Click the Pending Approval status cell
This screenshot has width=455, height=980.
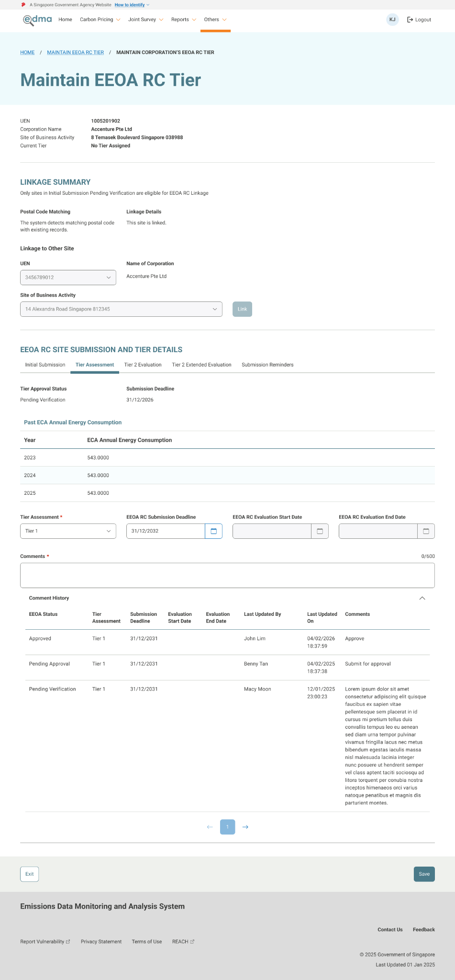(49, 664)
